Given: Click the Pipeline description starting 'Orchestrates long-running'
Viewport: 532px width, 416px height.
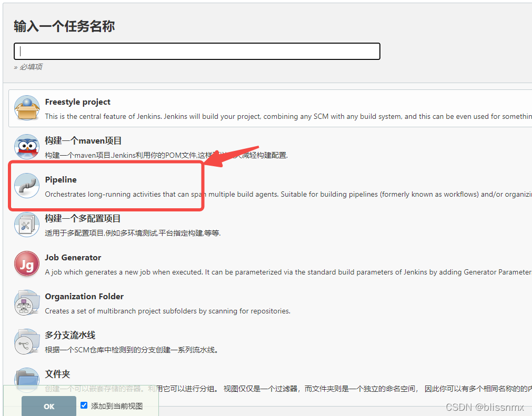Looking at the screenshot, I should click(288, 194).
